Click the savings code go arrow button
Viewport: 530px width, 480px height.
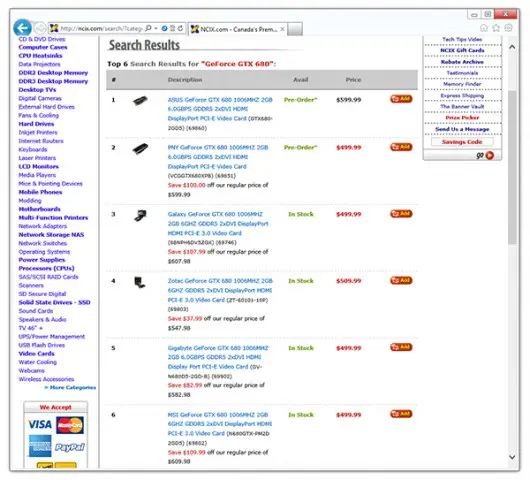[x=489, y=155]
